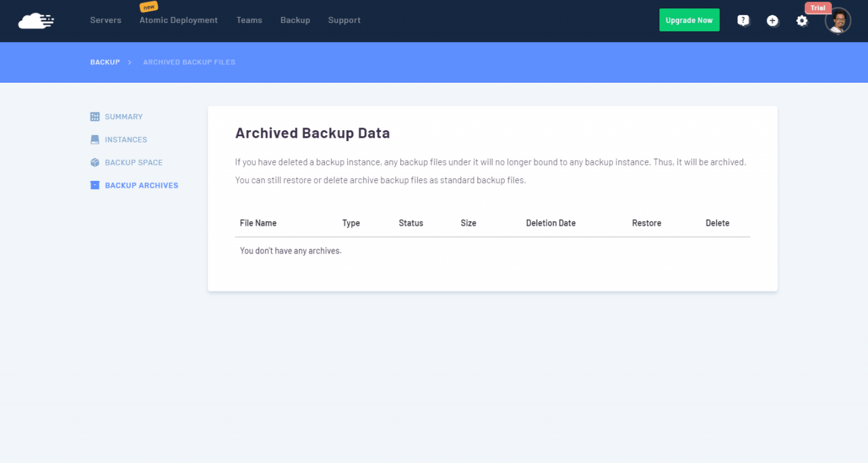Select SUMMARY in the sidebar
The image size is (868, 463).
click(x=123, y=117)
